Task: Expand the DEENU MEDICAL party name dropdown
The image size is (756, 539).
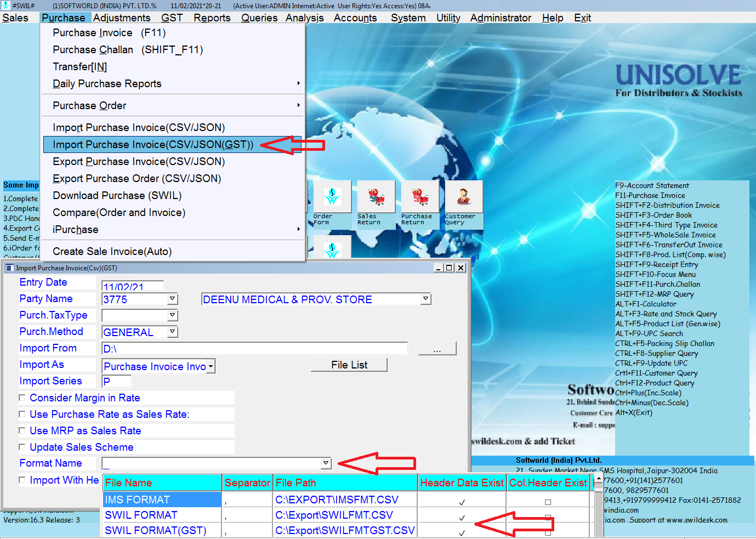Action: 426,299
